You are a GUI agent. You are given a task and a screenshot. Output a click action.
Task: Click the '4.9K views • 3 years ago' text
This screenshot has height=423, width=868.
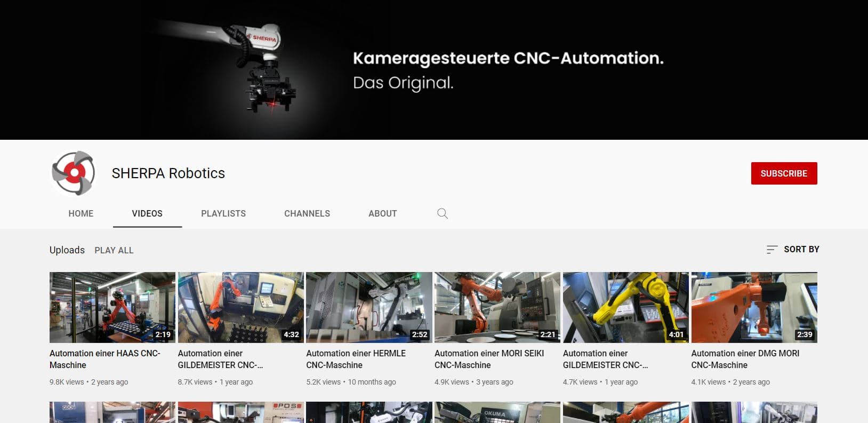[474, 382]
